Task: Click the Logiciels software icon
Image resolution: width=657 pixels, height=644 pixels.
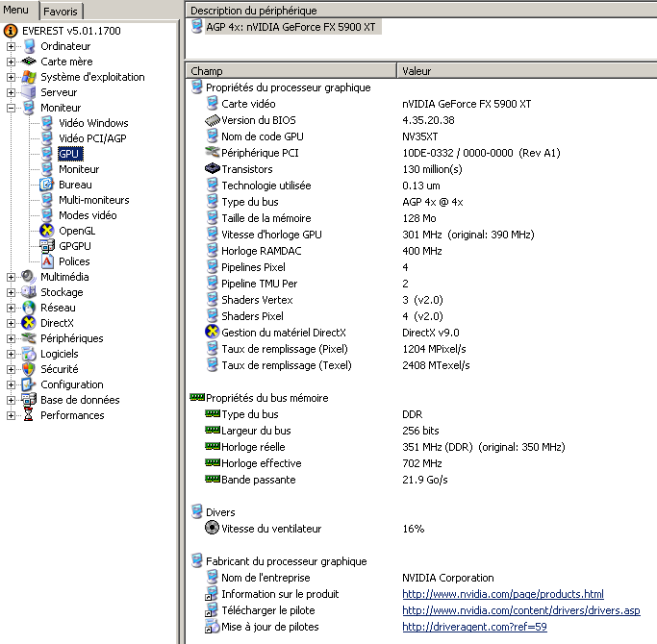Action: point(29,354)
